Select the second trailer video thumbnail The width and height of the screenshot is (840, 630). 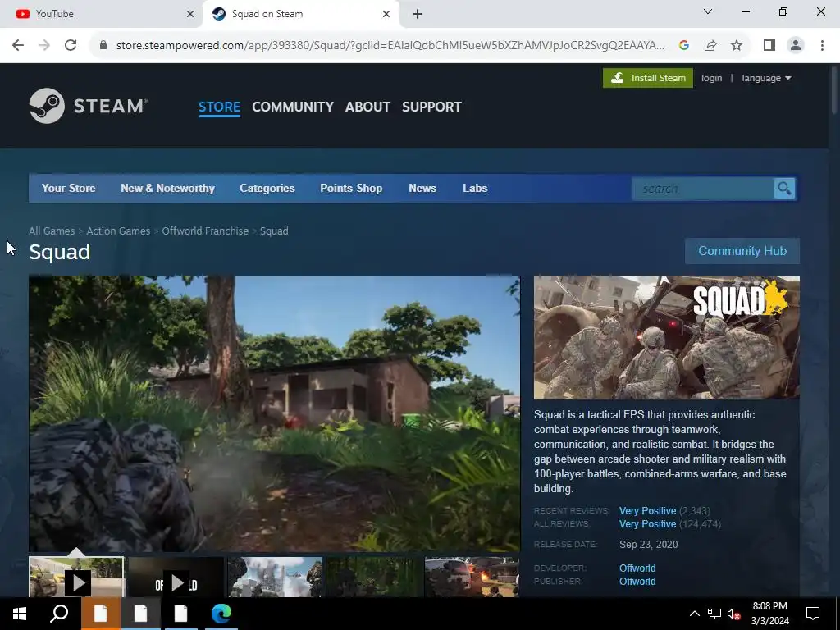point(176,577)
